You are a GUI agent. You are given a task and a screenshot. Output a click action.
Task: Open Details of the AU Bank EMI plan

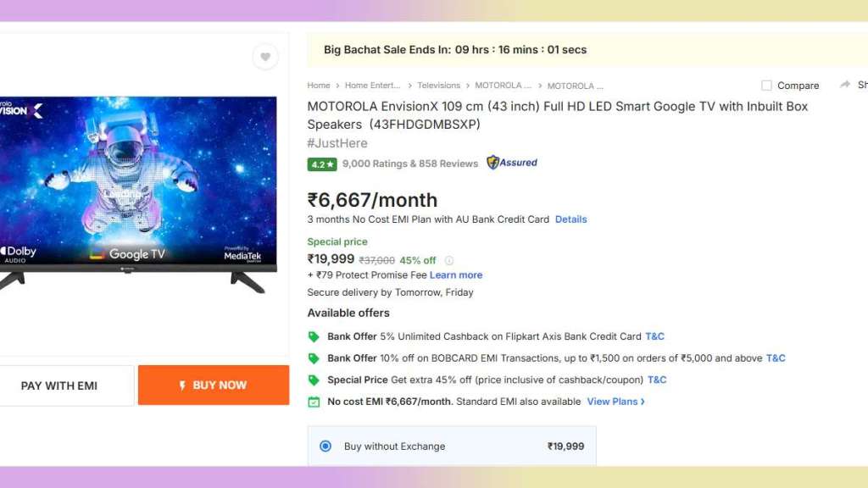[570, 219]
